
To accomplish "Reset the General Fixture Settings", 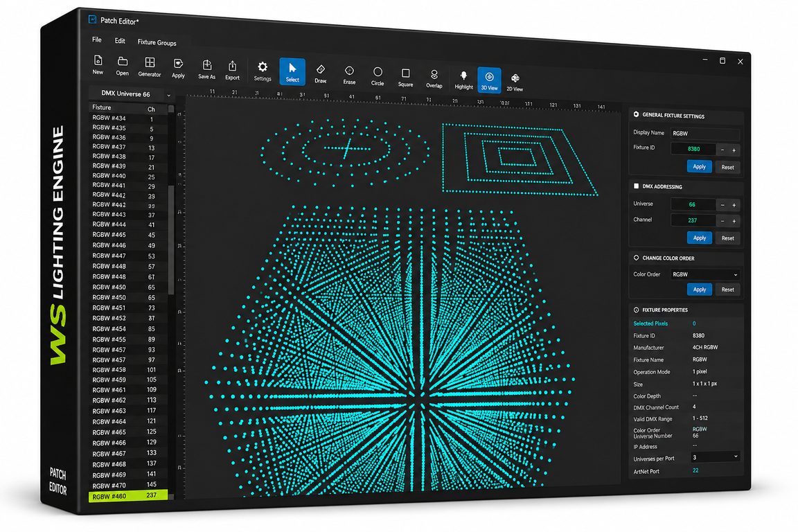I will 728,168.
